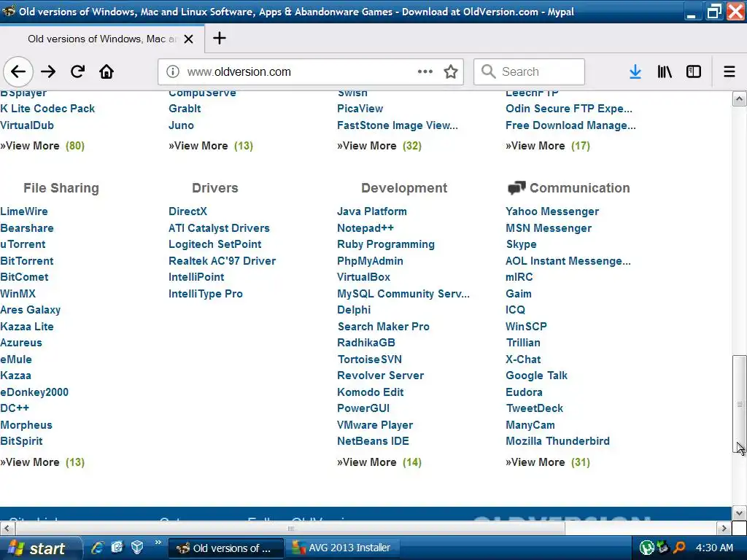The height and width of the screenshot is (560, 747).
Task: Open the Notepad++ link
Action: point(365,228)
